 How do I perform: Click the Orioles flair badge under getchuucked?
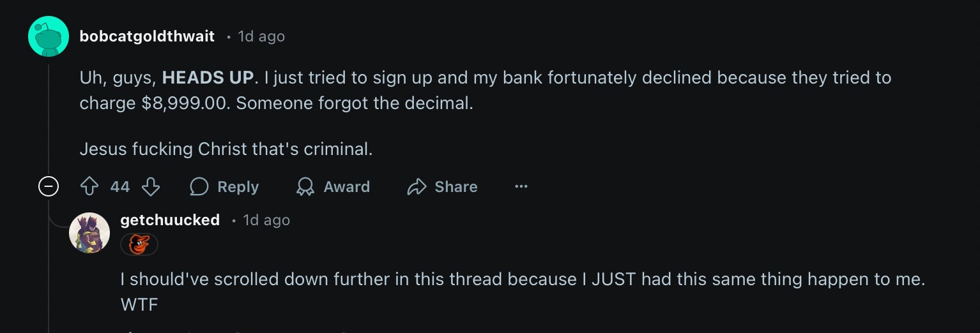(139, 244)
